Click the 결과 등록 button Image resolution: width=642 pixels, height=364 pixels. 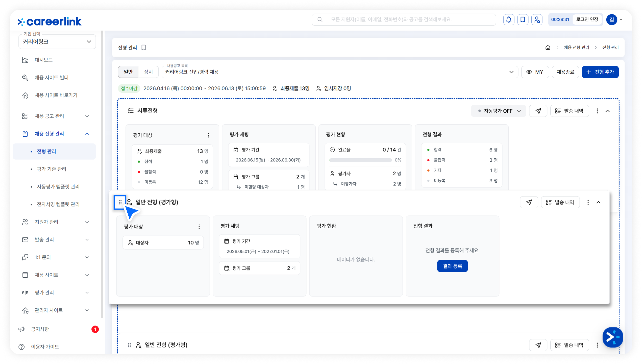pyautogui.click(x=452, y=266)
